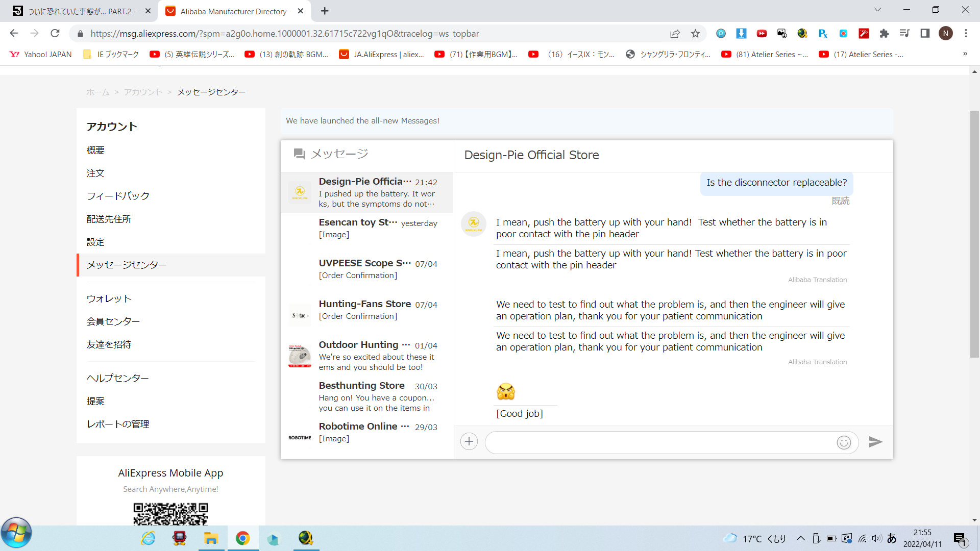Click the message text input field
This screenshot has height=551, width=980.
(658, 442)
